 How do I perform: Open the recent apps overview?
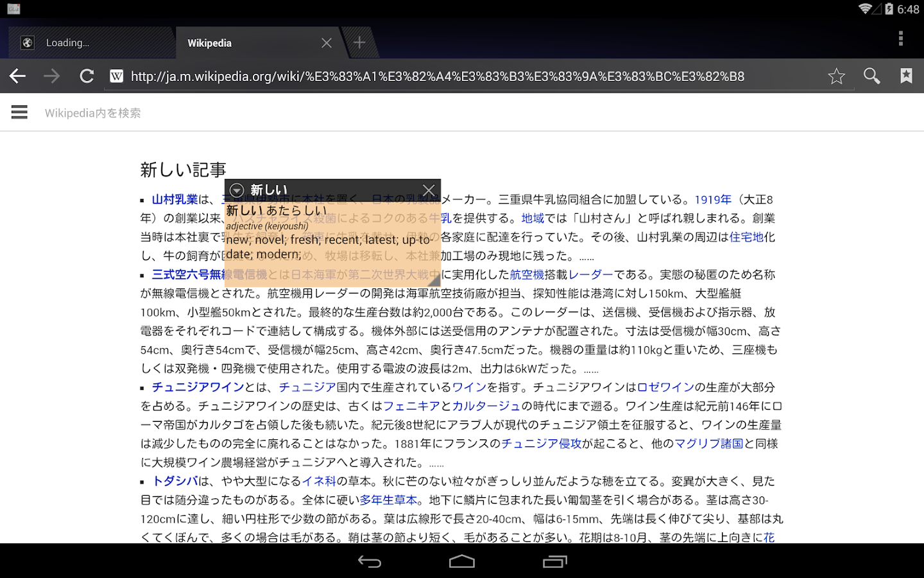point(554,561)
